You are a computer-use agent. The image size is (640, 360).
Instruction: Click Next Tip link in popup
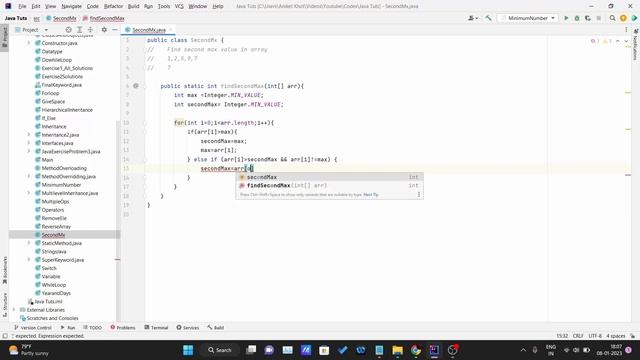tap(371, 195)
